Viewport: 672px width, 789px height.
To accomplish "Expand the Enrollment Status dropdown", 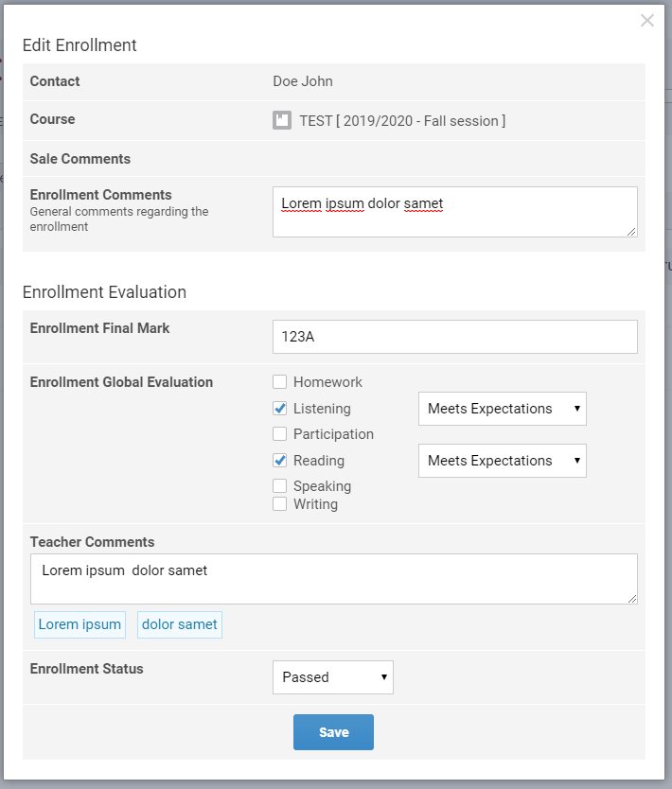I will [x=332, y=677].
